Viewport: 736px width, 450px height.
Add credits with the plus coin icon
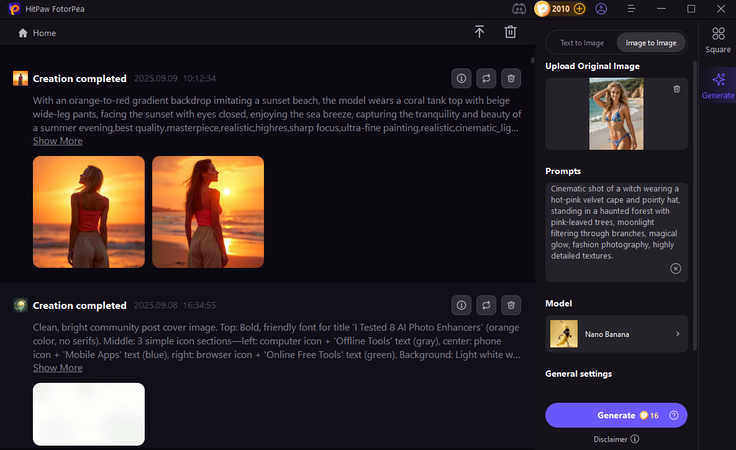pyautogui.click(x=580, y=9)
